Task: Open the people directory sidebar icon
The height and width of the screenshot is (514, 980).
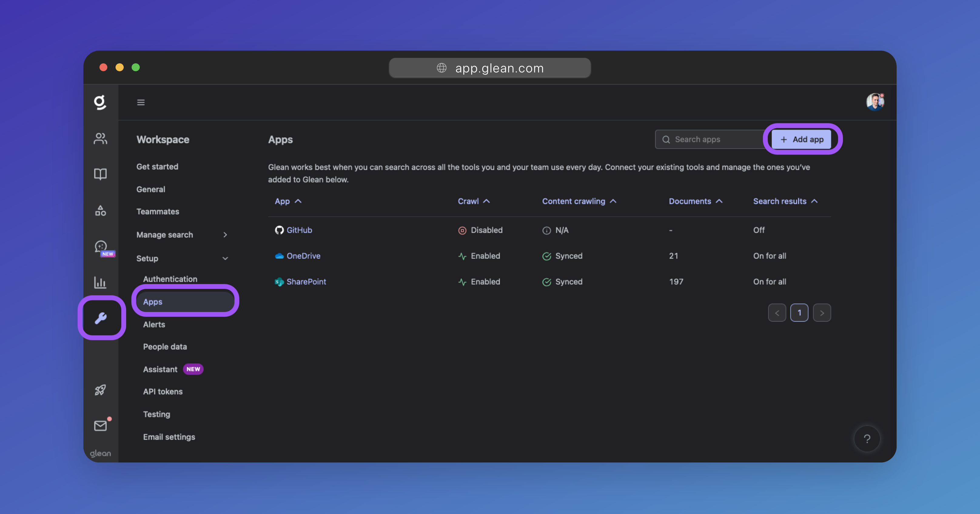Action: click(x=100, y=139)
